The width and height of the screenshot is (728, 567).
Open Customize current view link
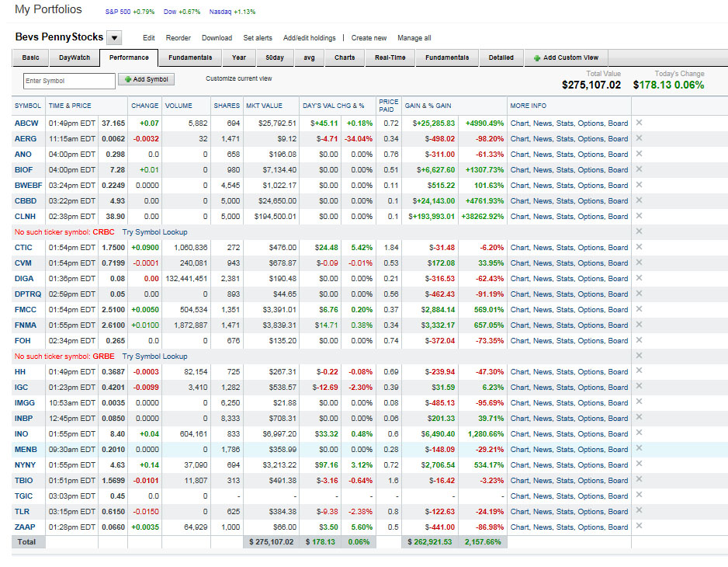[238, 78]
